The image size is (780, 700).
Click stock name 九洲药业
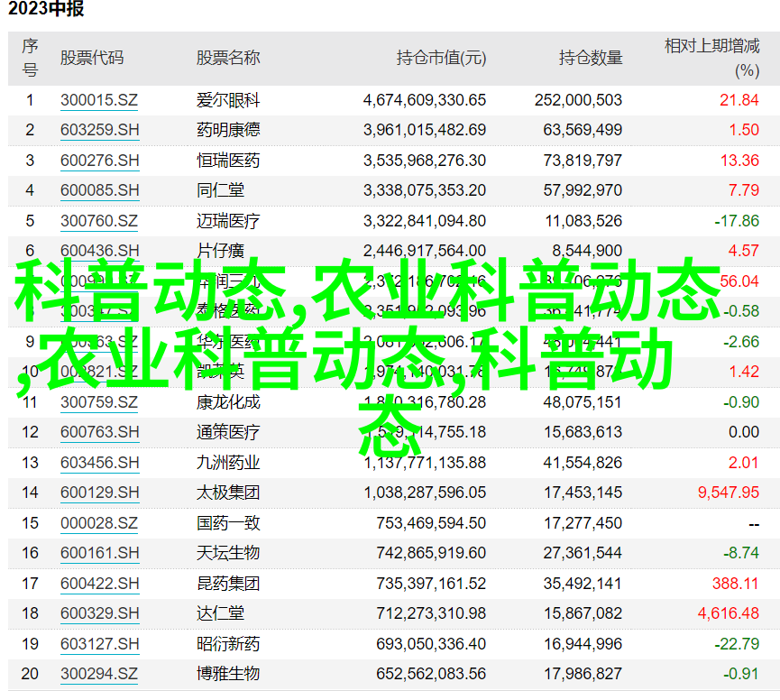pyautogui.click(x=228, y=463)
